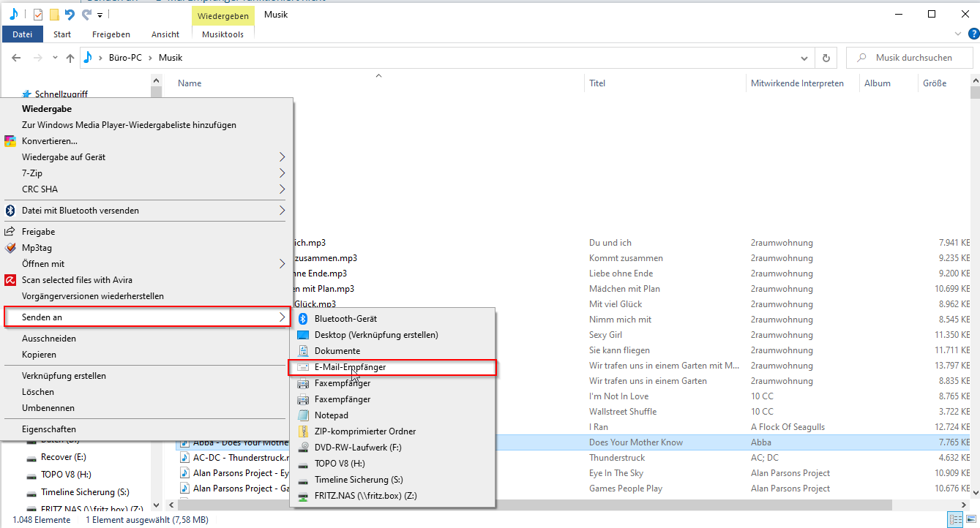Viewport: 980px width, 528px height.
Task: Go up one folder level with the up arrow
Action: [70, 58]
